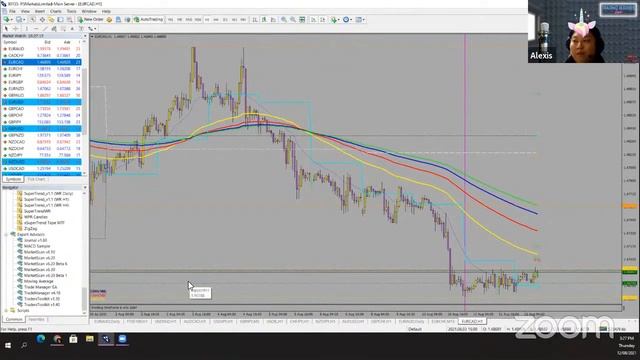Select the Bar Chart display icon
This screenshot has height=360, width=640.
click(x=255, y=19)
